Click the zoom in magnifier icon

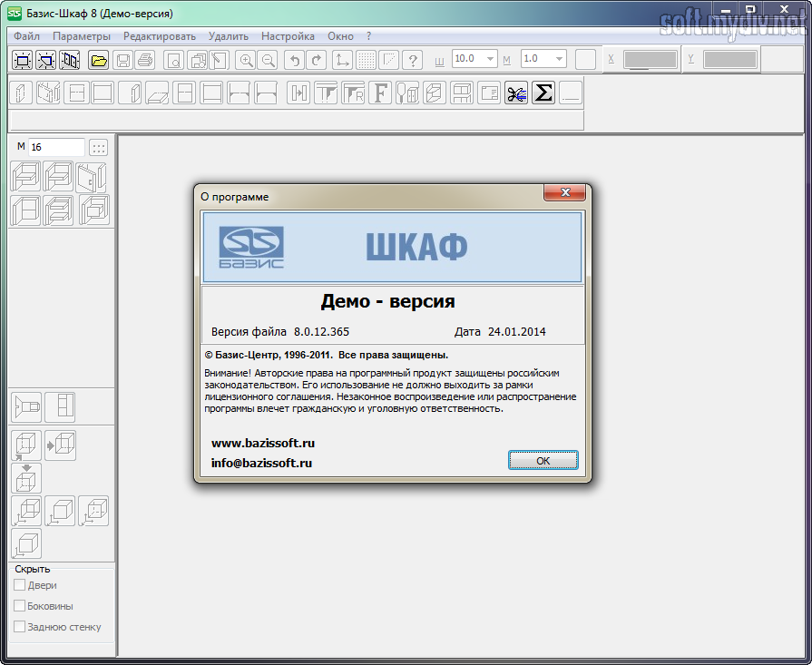click(x=245, y=60)
